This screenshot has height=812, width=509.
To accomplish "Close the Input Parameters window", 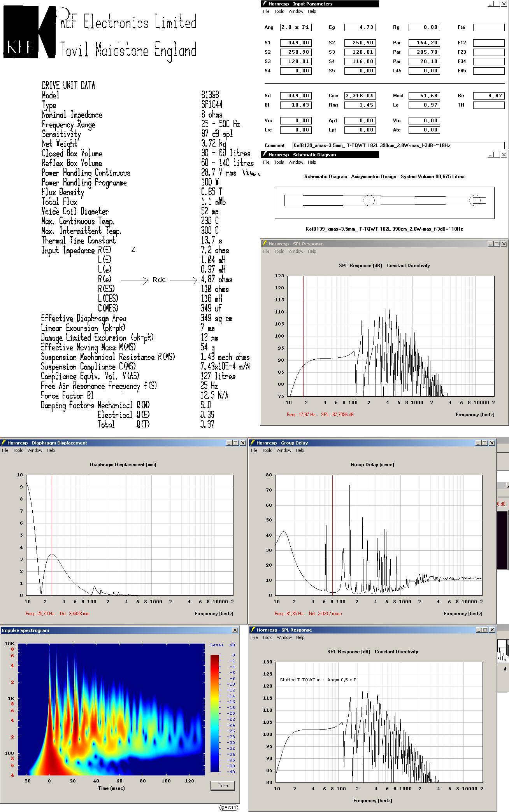I will tap(504, 4).
